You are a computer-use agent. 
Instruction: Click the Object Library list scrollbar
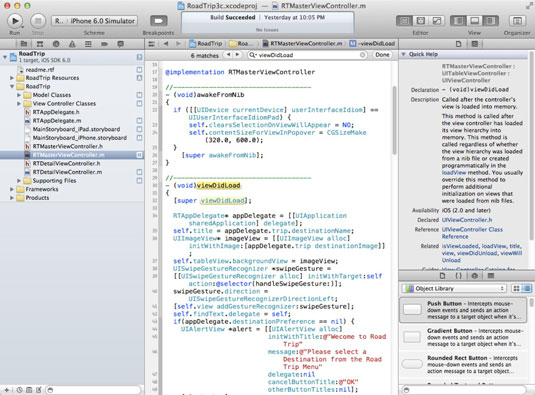[531, 302]
